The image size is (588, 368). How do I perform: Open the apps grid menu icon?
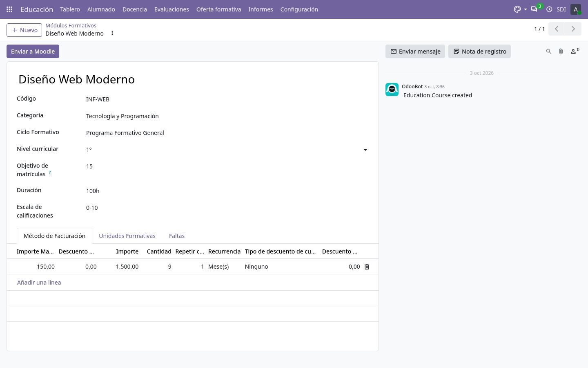pos(9,9)
